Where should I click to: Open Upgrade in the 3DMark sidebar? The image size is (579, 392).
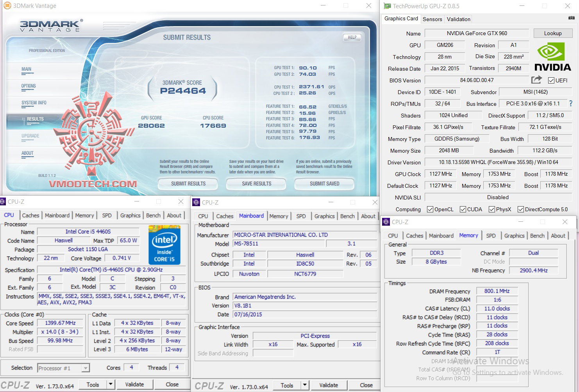pyautogui.click(x=30, y=136)
